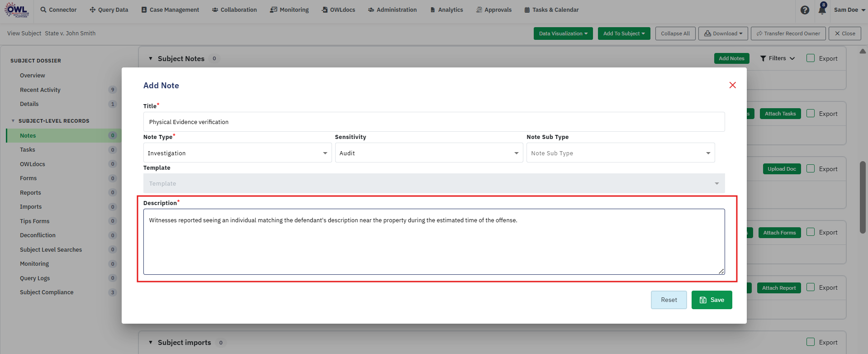
Task: Open the Analytics menu
Action: tap(446, 10)
